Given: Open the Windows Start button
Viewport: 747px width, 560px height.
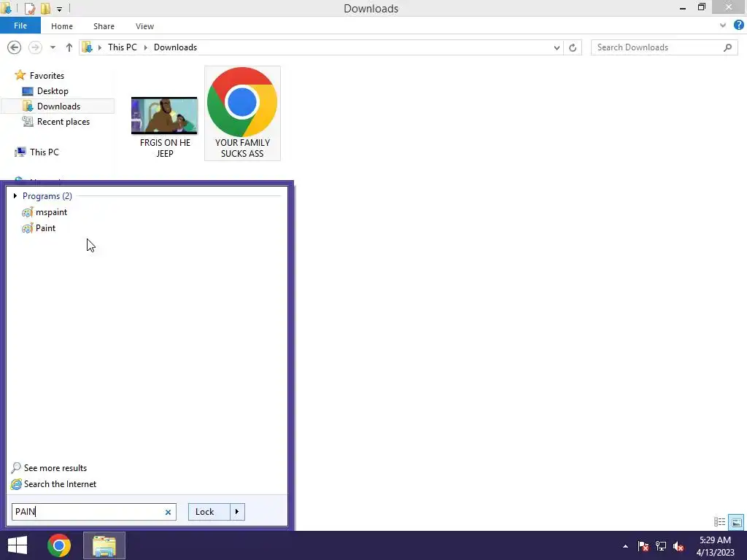Looking at the screenshot, I should click(x=18, y=545).
